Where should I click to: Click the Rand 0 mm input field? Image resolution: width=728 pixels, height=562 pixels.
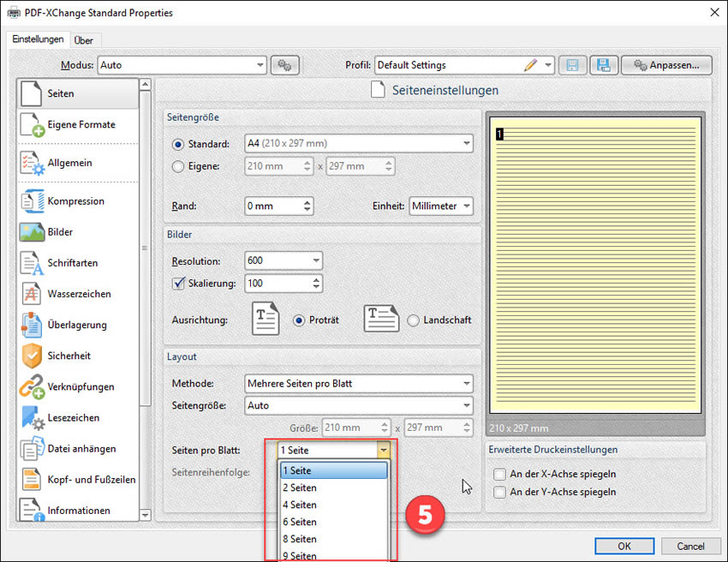click(273, 206)
